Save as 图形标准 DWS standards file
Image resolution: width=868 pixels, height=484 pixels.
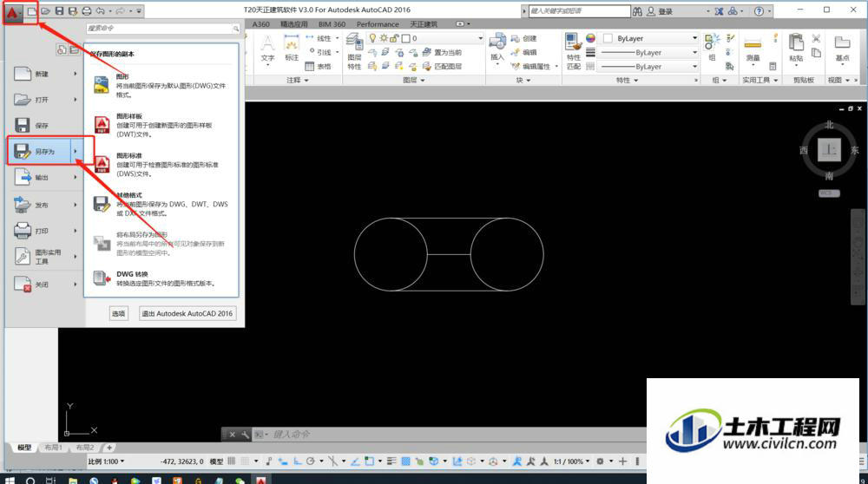(161, 165)
